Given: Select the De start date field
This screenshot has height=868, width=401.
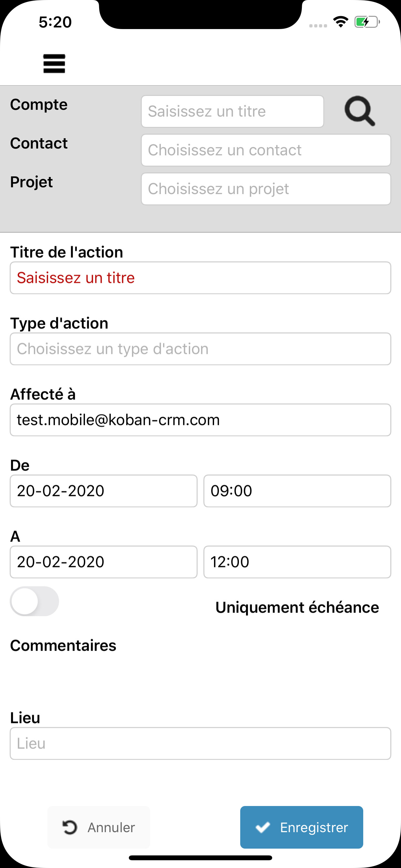Looking at the screenshot, I should point(103,491).
